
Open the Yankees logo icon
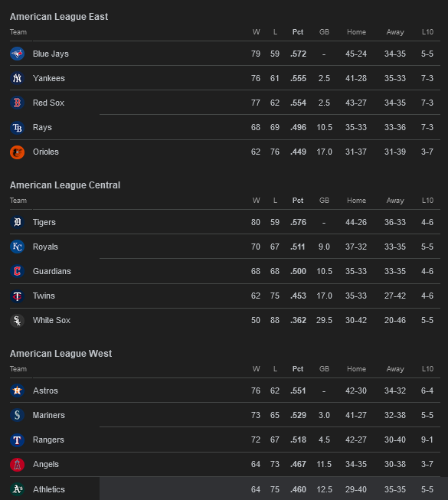point(17,78)
